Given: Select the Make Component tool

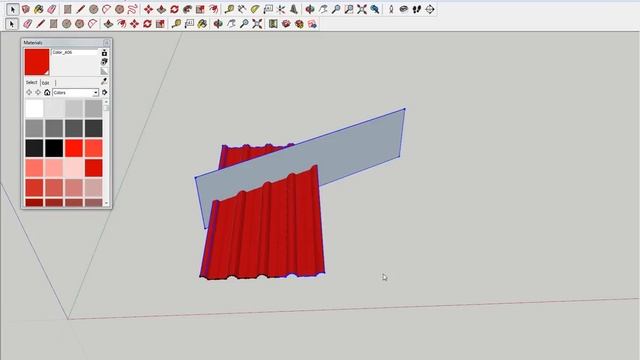Looking at the screenshot, I should point(25,9).
